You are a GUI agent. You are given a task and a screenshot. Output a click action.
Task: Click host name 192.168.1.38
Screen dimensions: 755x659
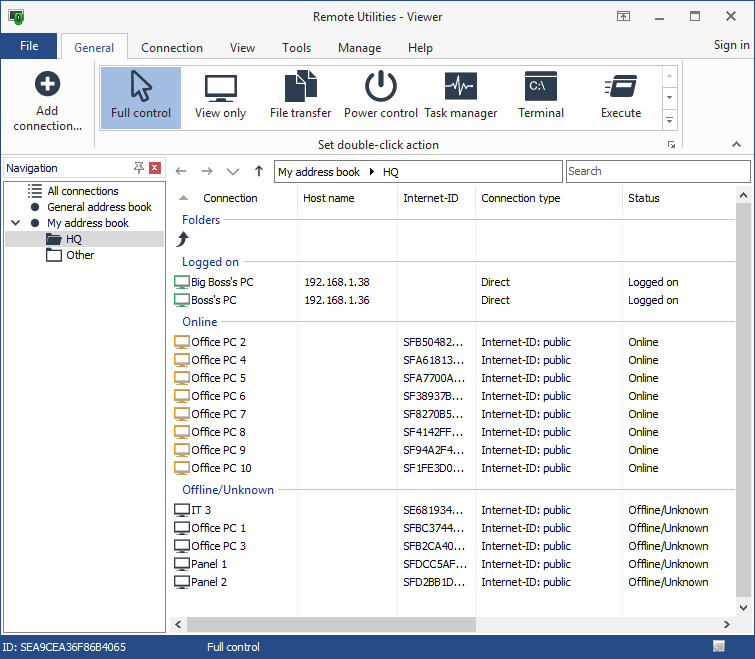click(337, 282)
